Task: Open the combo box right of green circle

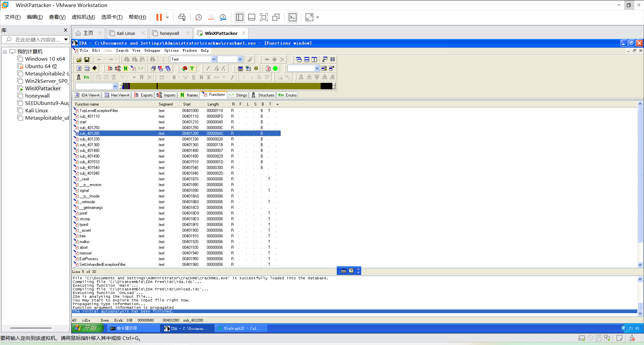Action: (304, 68)
